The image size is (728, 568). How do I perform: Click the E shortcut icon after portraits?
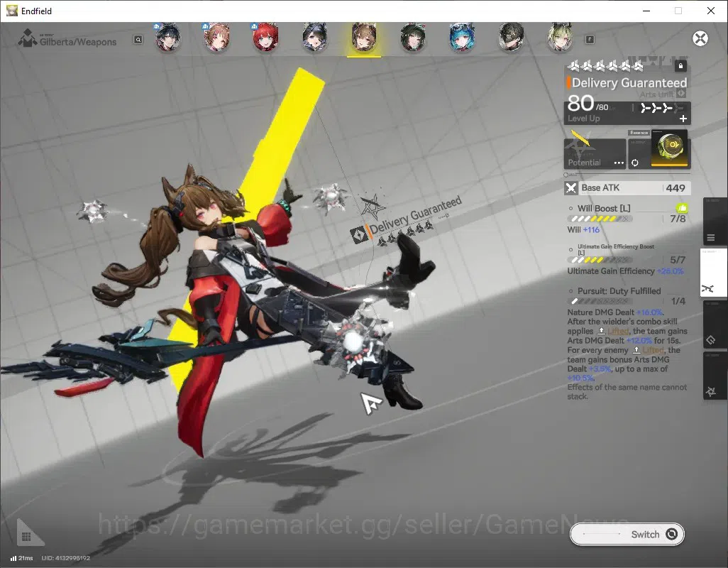[590, 40]
